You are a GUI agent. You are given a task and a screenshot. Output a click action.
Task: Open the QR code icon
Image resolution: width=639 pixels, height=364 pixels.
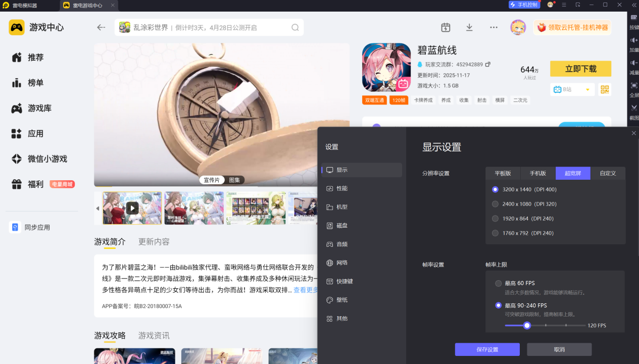(x=605, y=89)
